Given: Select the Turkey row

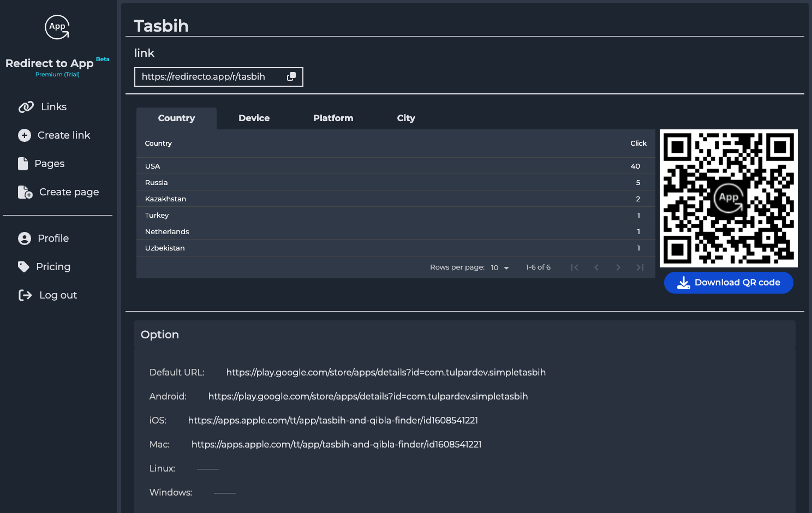Looking at the screenshot, I should pyautogui.click(x=396, y=215).
